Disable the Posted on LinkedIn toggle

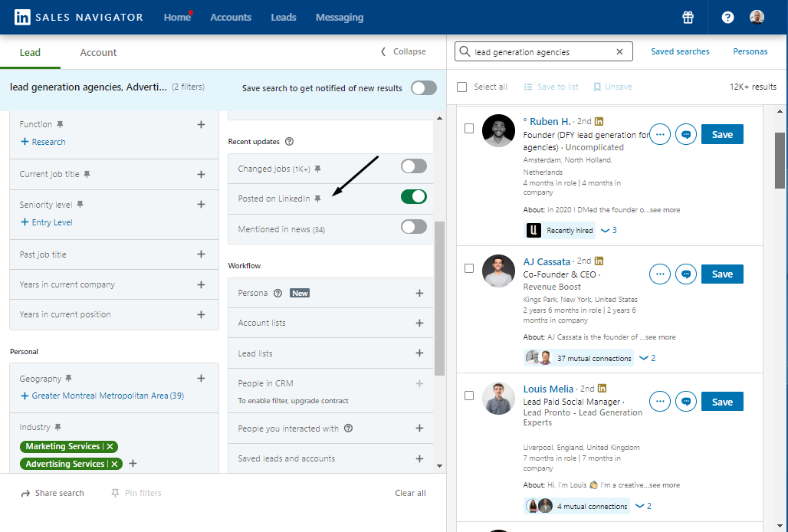[413, 196]
